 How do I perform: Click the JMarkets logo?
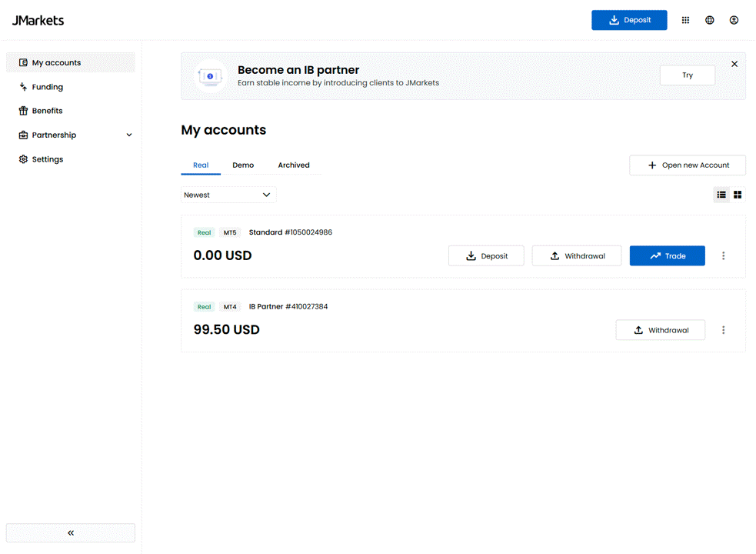(38, 20)
